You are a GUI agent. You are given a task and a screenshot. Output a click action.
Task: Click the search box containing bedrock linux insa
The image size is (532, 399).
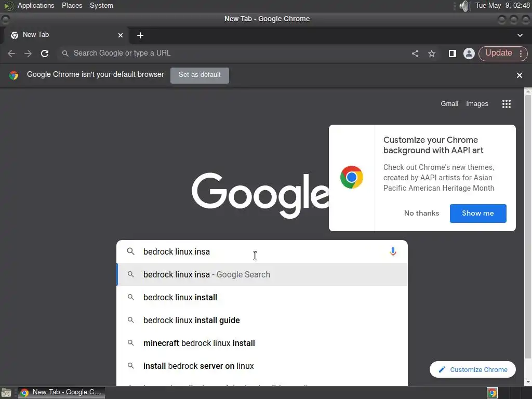(x=262, y=252)
